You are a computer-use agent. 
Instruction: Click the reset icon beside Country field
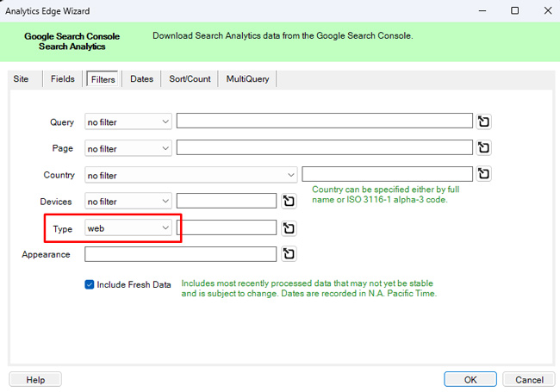coord(483,175)
